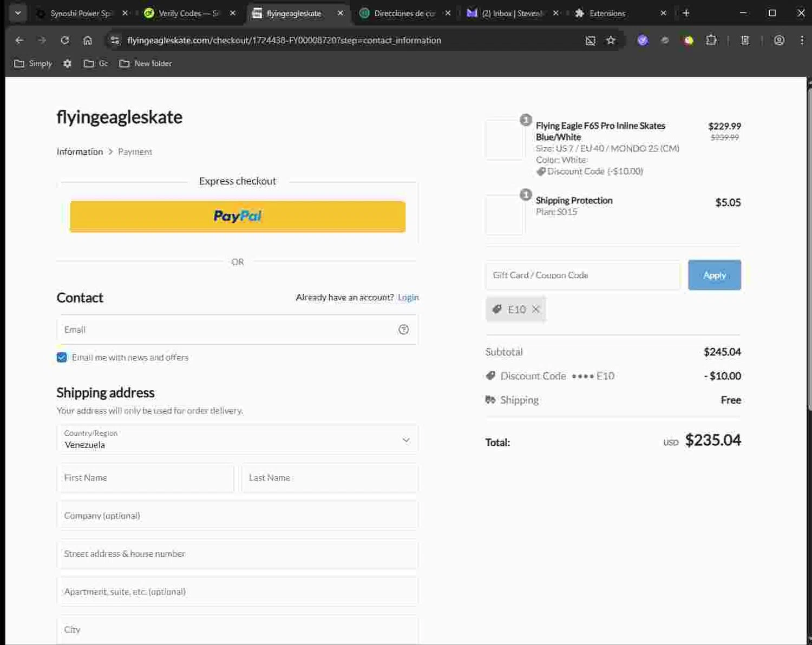Focus the First Name field
812x645 pixels.
[146, 478]
